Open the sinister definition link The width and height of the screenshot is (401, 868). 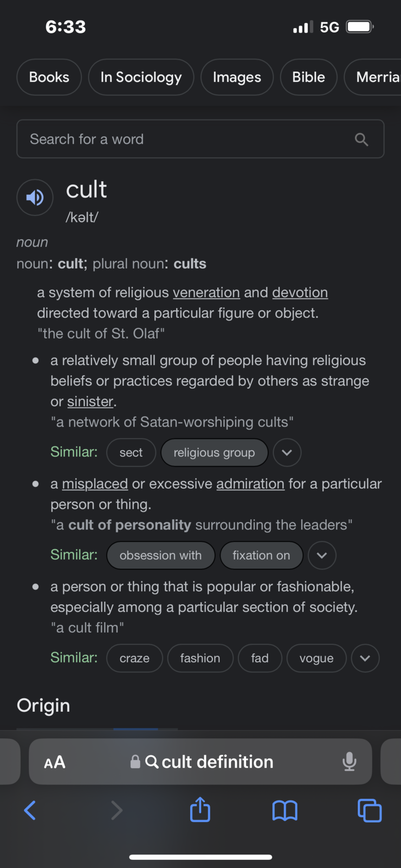[90, 401]
